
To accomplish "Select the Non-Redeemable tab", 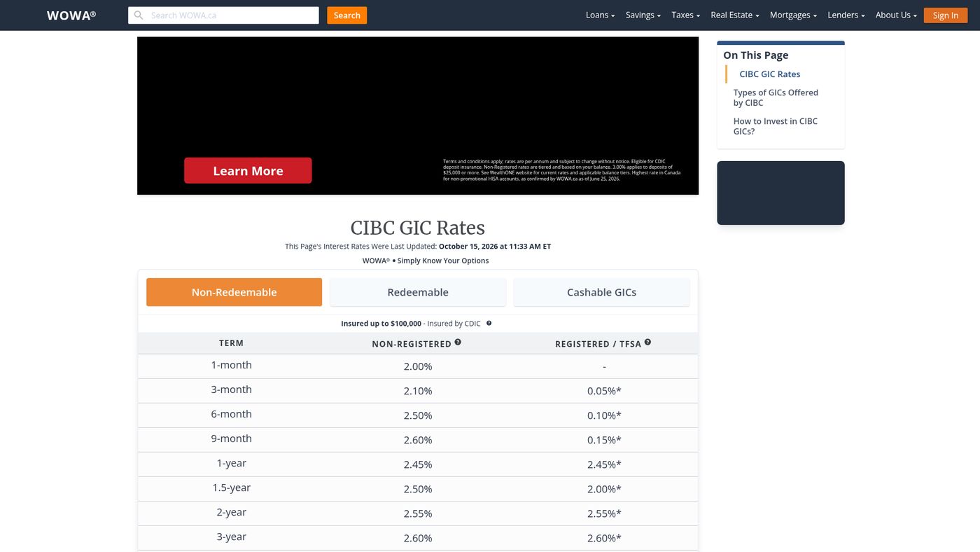I will [234, 292].
